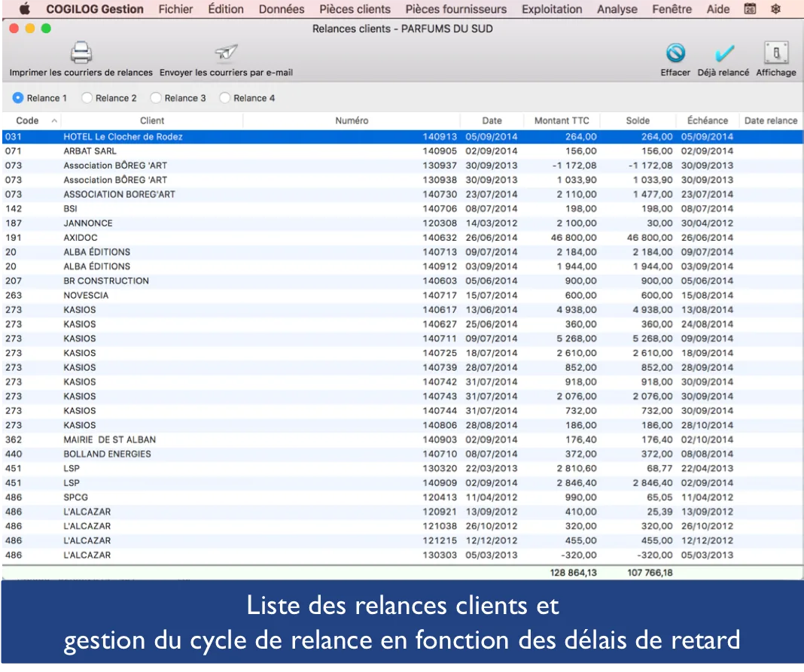Image resolution: width=804 pixels, height=672 pixels.
Task: Select LSP invoice 130320
Action: pos(402,469)
